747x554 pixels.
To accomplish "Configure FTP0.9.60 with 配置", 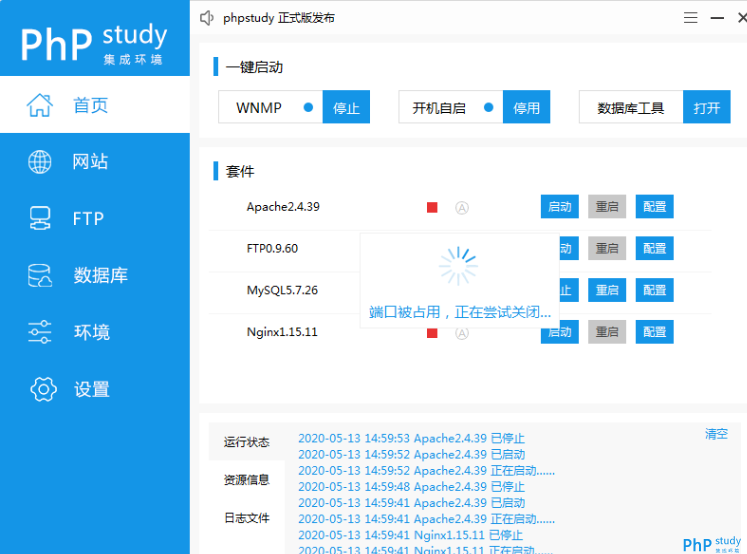I will coord(654,248).
